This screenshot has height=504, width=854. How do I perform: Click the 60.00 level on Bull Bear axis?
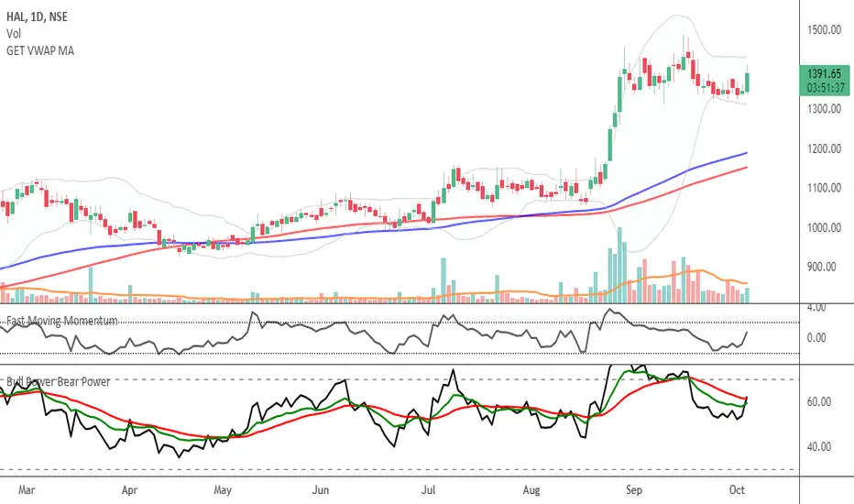point(818,402)
